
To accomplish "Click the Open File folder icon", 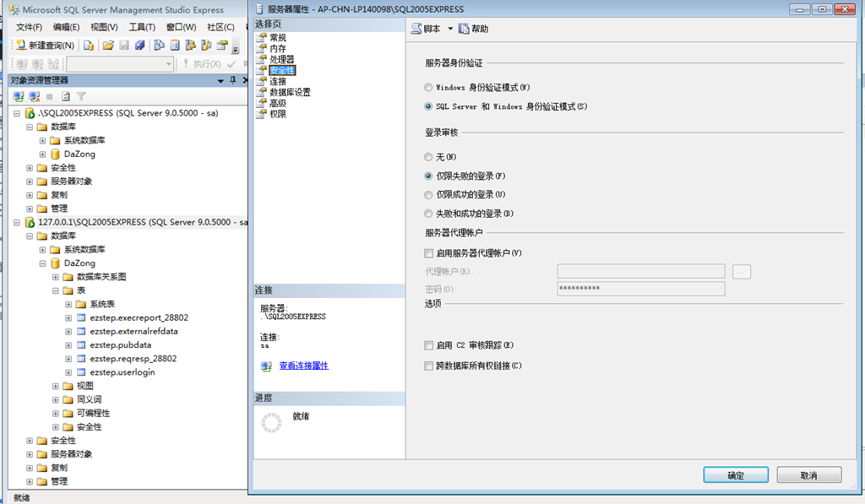I will [x=108, y=46].
